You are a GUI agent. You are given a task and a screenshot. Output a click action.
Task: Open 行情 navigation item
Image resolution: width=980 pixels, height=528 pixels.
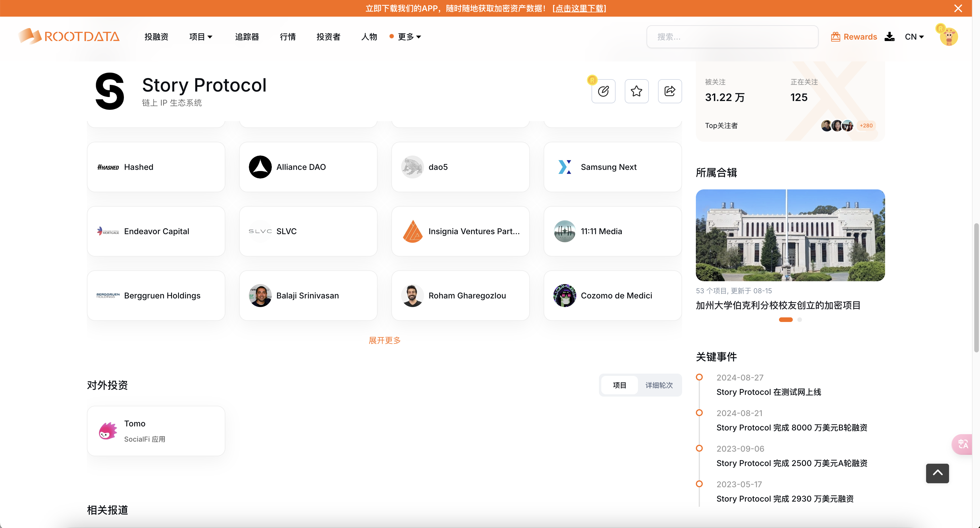pos(288,36)
